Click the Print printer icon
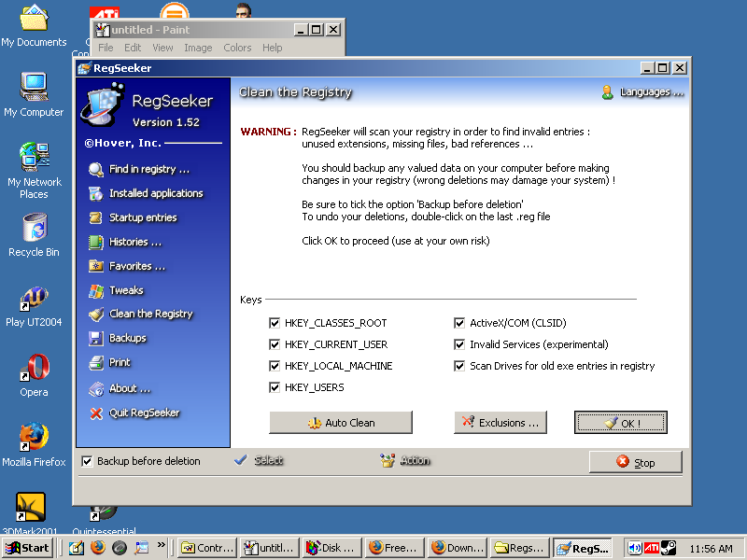 coord(95,362)
